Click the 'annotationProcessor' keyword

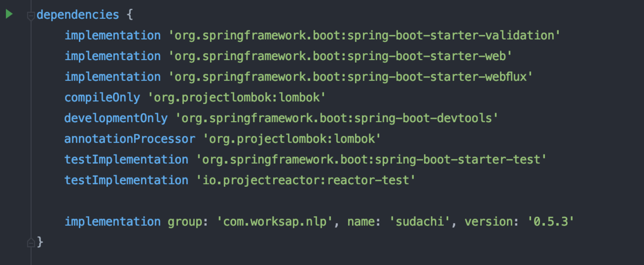pos(130,139)
